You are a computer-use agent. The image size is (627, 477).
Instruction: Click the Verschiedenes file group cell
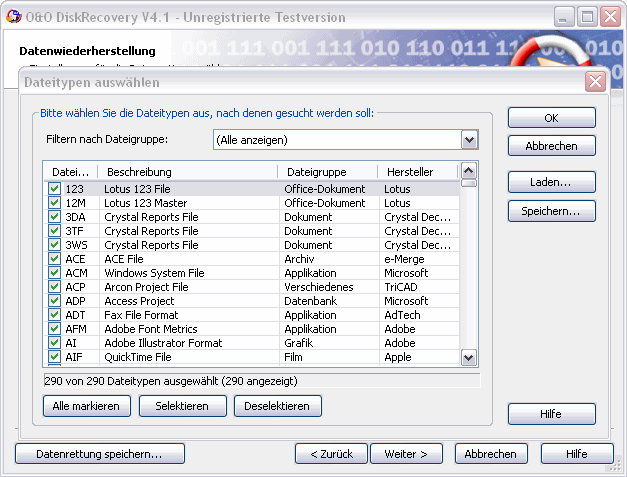(319, 287)
